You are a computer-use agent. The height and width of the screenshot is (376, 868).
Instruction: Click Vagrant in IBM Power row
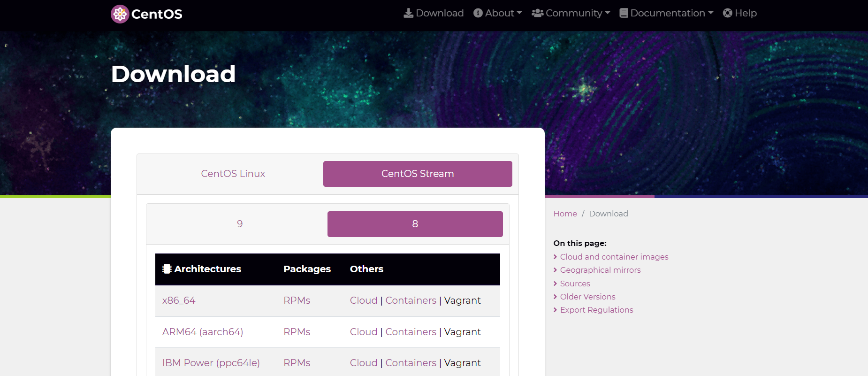[463, 363]
